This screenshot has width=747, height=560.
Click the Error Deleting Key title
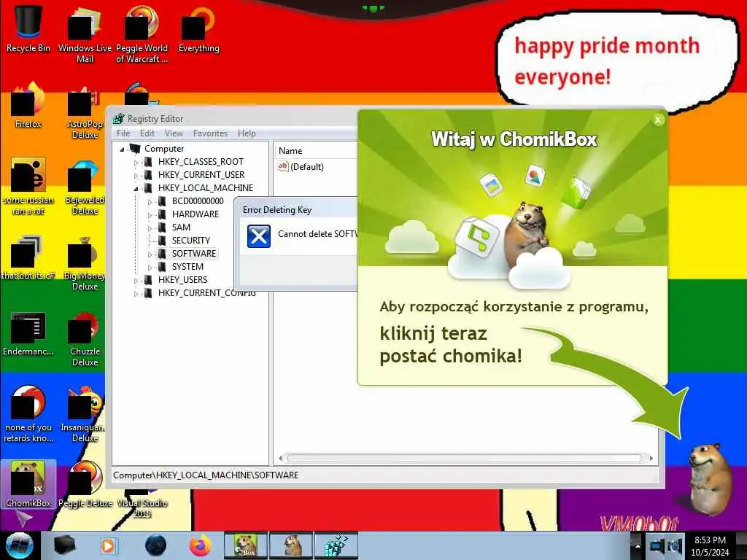click(276, 209)
